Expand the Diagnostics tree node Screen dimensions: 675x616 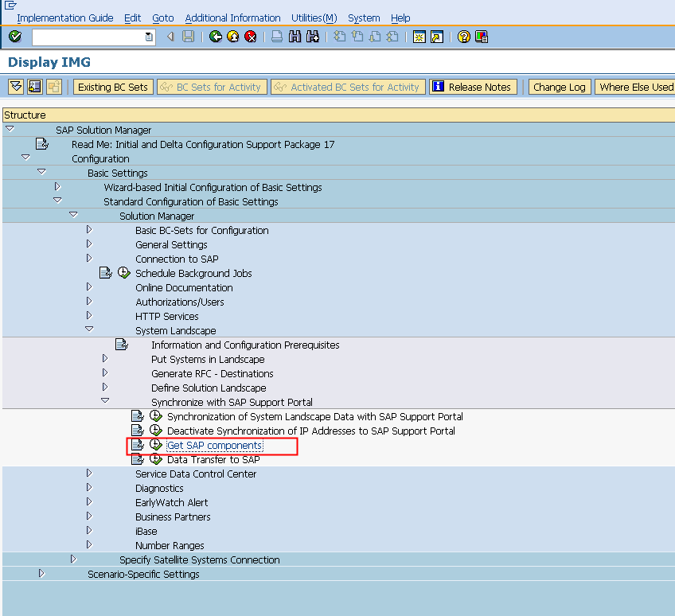[x=89, y=488]
